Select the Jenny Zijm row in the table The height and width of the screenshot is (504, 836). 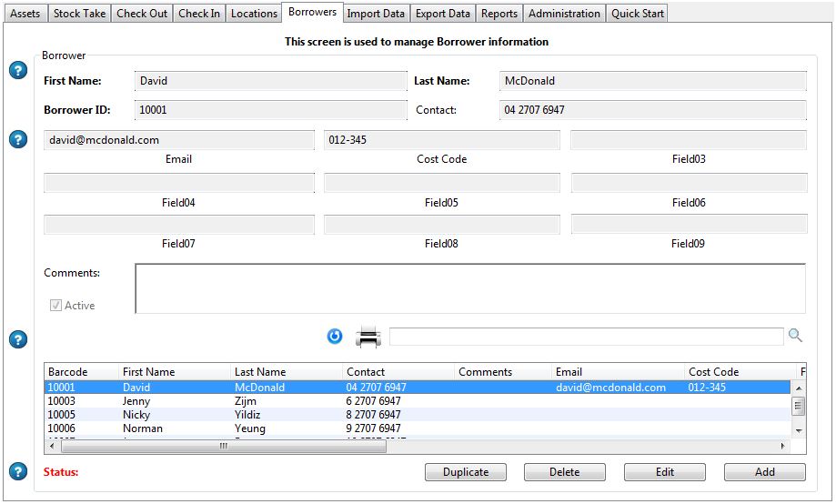click(x=273, y=401)
